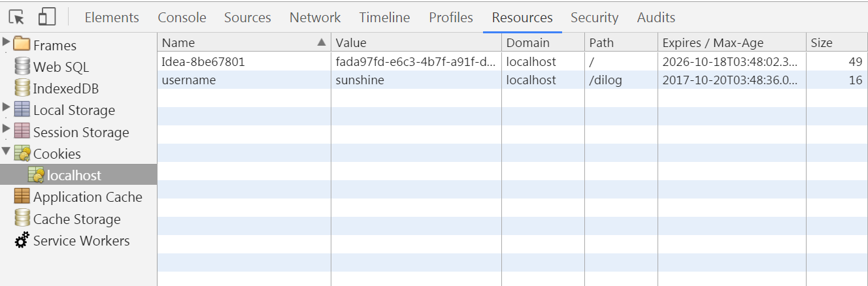Click the size 49 cell
The height and width of the screenshot is (286, 868).
pos(837,61)
